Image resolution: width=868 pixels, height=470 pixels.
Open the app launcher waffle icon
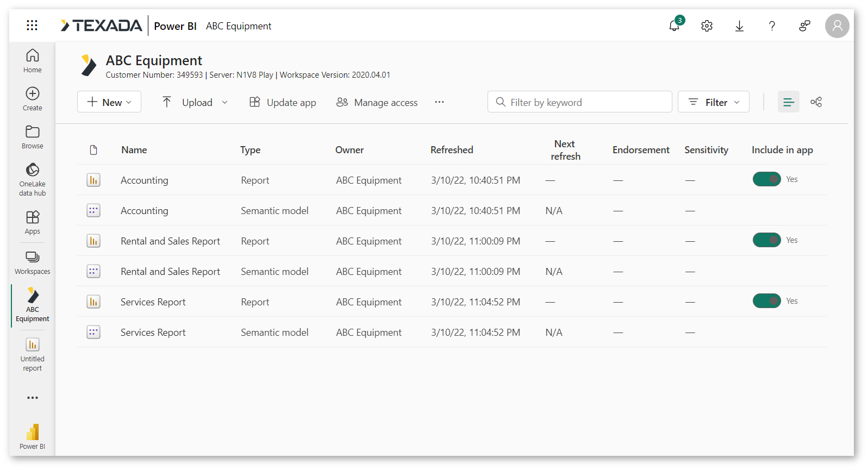click(32, 26)
